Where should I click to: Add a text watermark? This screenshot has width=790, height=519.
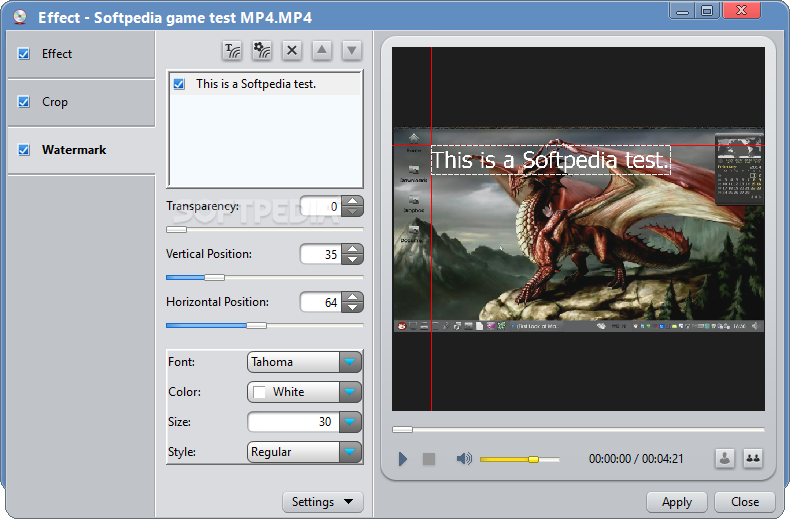click(x=232, y=50)
